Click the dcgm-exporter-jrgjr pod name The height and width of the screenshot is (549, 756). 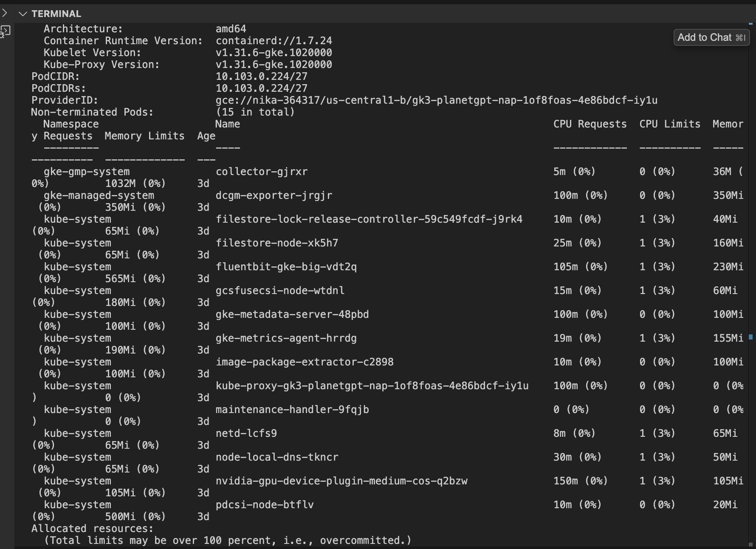[x=274, y=195]
